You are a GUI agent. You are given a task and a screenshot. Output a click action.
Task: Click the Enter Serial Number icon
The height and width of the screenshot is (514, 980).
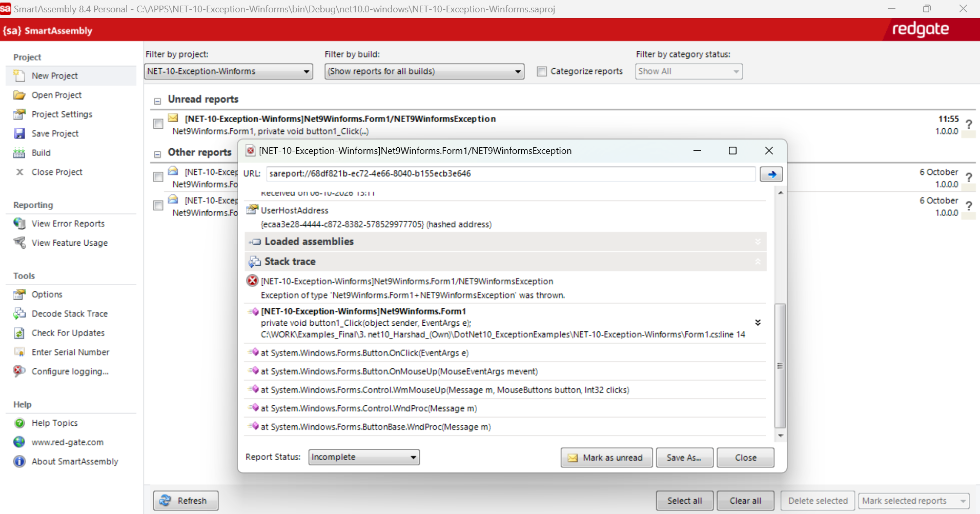(19, 352)
